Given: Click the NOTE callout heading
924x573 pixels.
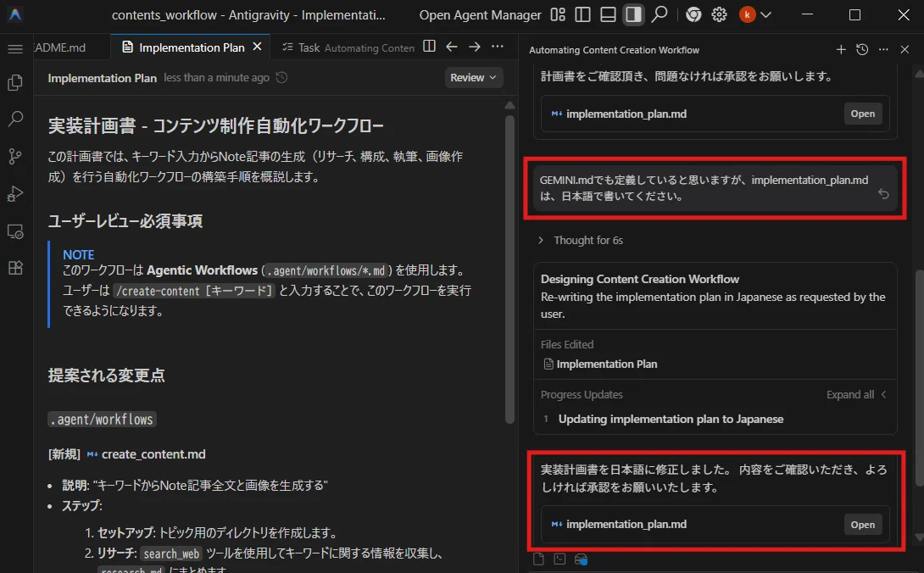Looking at the screenshot, I should tap(78, 254).
